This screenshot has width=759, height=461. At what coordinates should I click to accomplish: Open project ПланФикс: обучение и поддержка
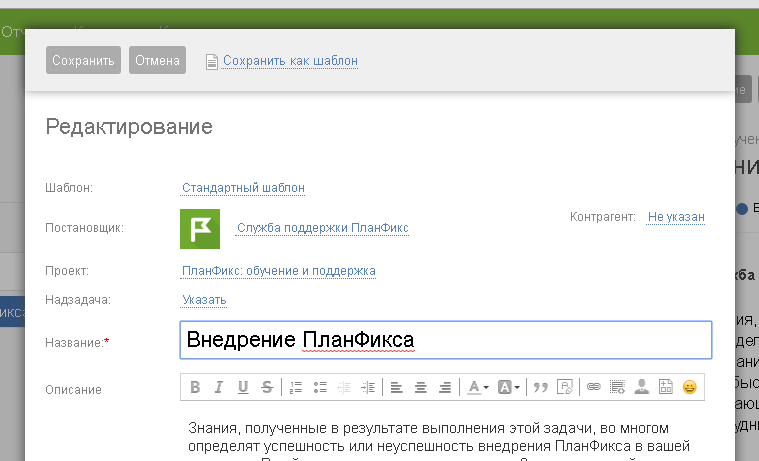[x=278, y=271]
